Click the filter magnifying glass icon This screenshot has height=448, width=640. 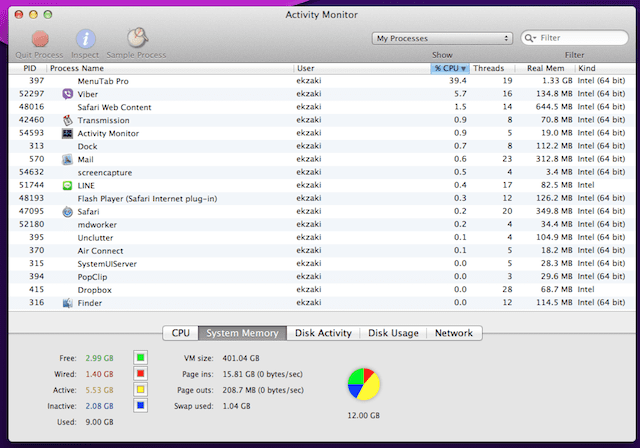(x=529, y=38)
